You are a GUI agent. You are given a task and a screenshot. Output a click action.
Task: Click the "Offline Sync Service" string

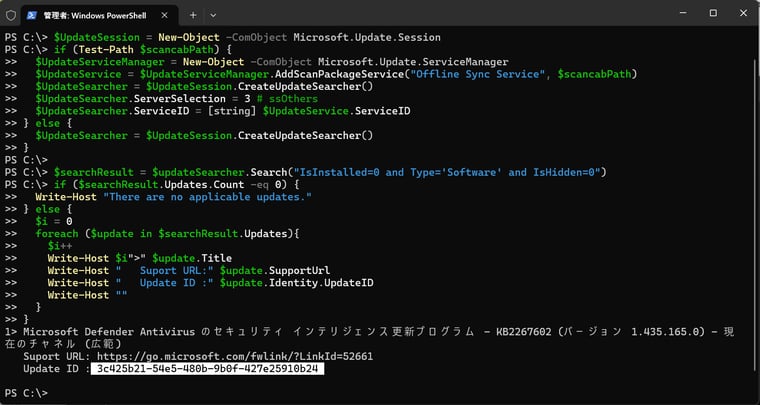click(479, 74)
